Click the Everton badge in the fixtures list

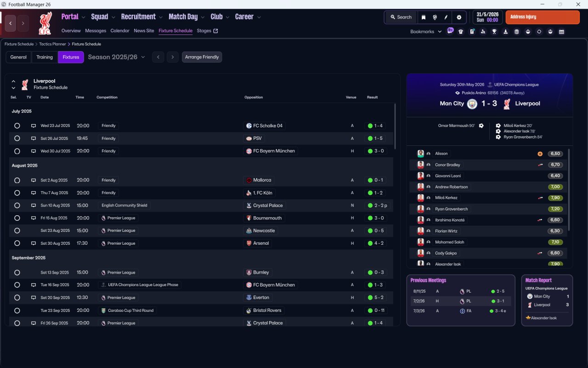(x=249, y=298)
